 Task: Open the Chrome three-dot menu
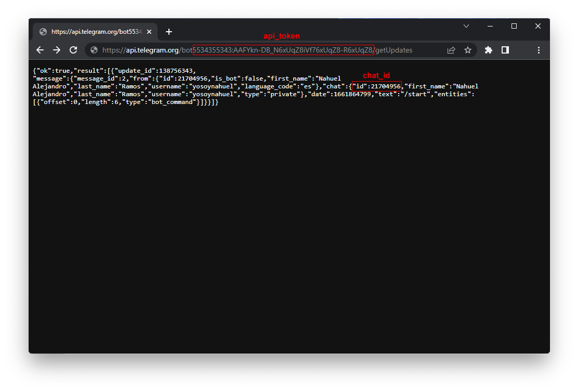click(x=539, y=50)
